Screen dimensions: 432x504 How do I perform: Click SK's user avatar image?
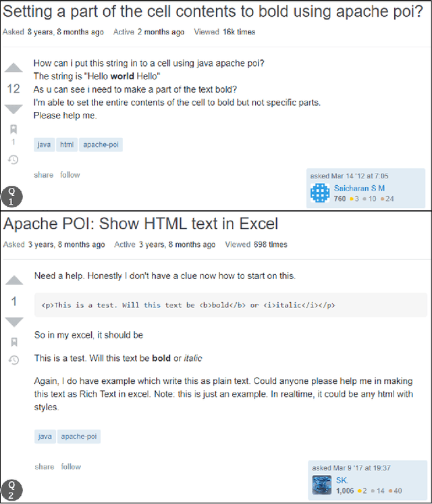(x=321, y=486)
